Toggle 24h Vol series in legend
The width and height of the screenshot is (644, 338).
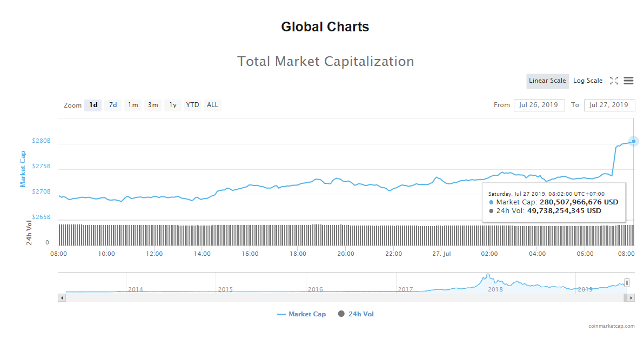tap(355, 314)
